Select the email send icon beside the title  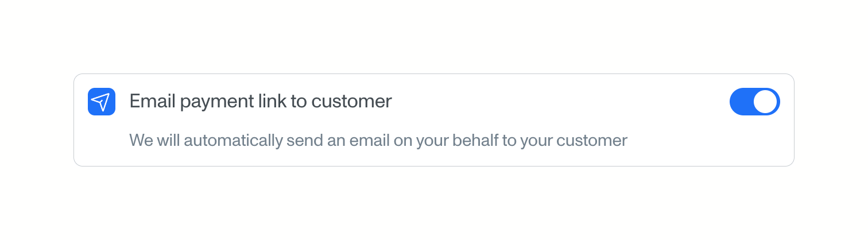pos(102,102)
